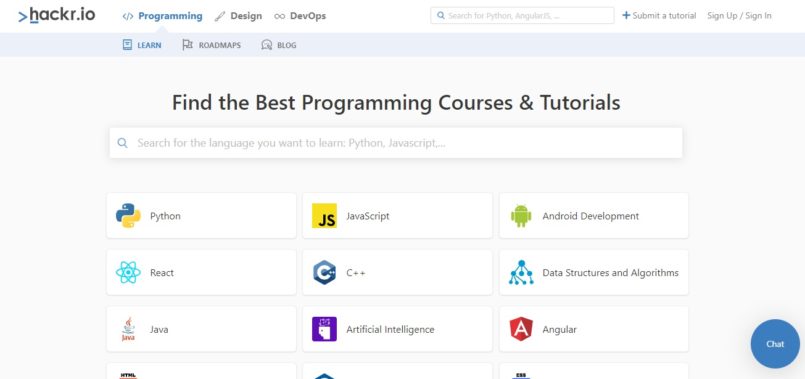Click the Angular shield icon
Viewport: 805px width, 379px height.
click(x=521, y=329)
